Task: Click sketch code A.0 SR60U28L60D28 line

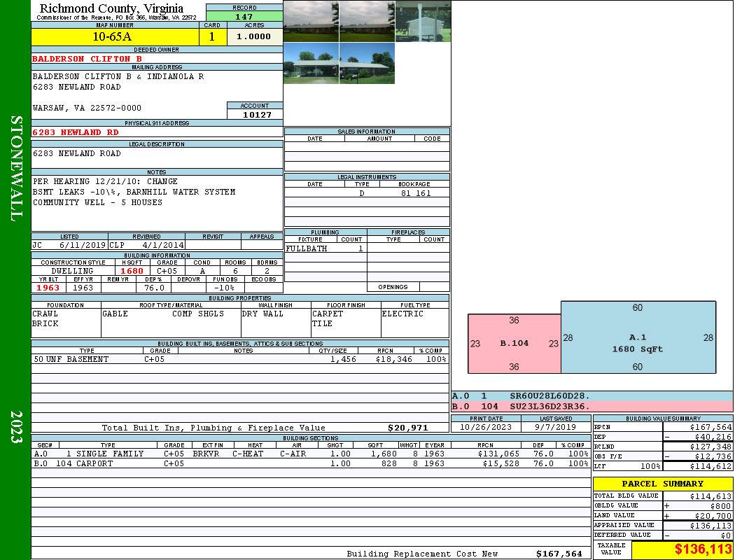Action: click(592, 396)
